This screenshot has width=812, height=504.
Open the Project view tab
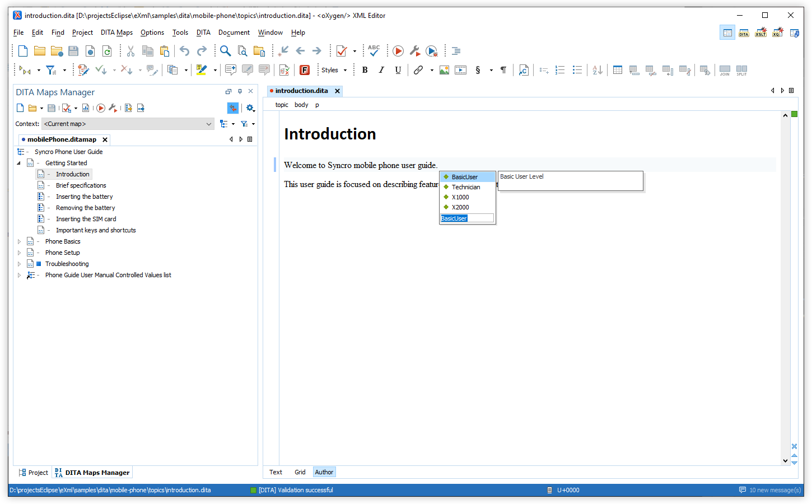(34, 473)
